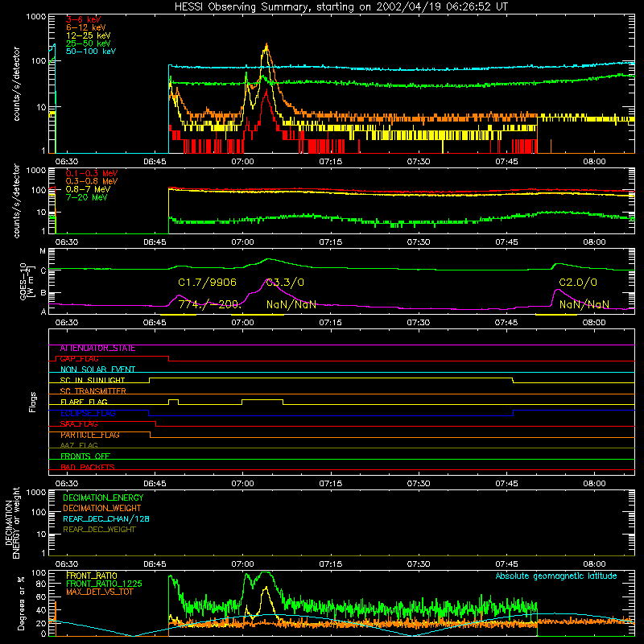Viewport: 644px width, 644px height.
Task: Click the FLARE_FLAG label
Action: 84,402
